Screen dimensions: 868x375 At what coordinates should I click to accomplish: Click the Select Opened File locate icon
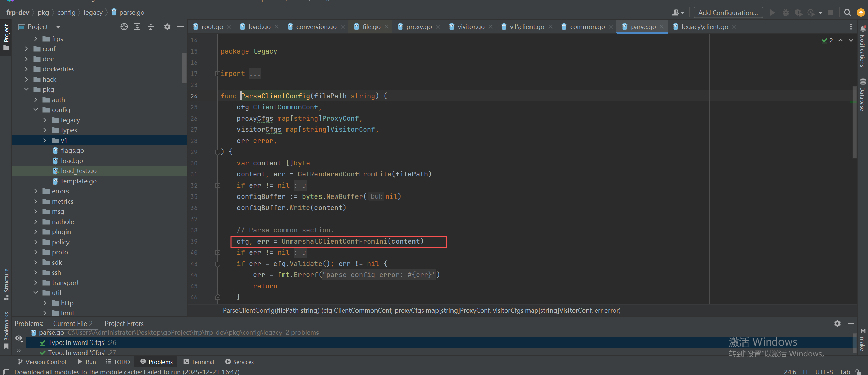click(x=124, y=27)
